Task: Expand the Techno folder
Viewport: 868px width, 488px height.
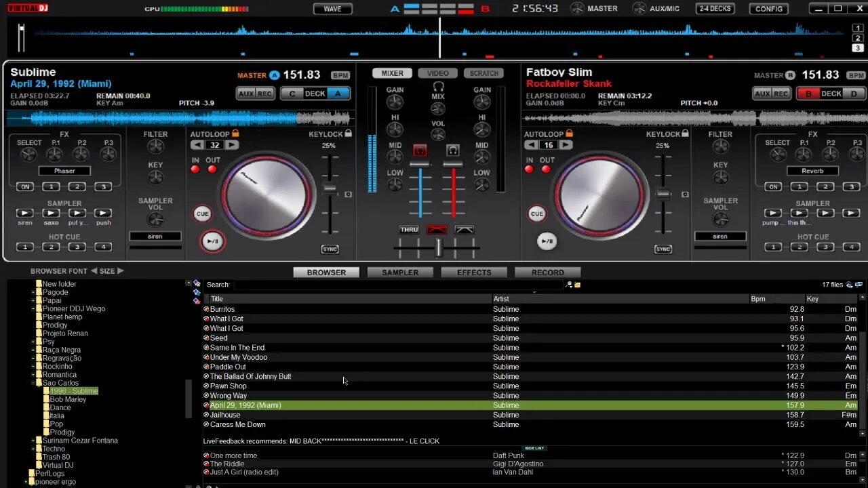Action: coord(33,449)
